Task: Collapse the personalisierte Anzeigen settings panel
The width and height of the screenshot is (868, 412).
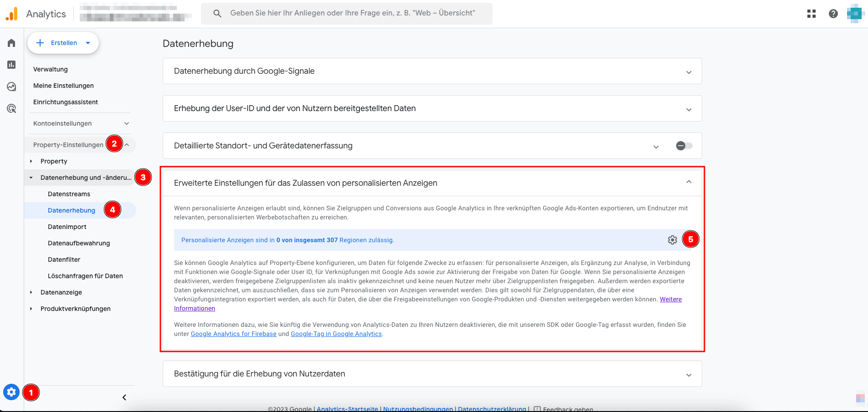Action: [x=688, y=182]
